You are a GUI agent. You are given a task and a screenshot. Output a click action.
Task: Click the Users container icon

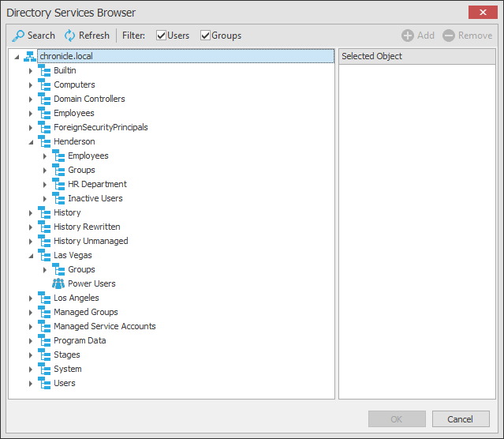click(x=44, y=383)
